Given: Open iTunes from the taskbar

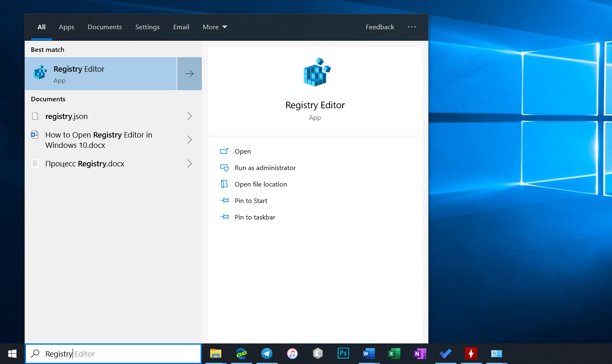Looking at the screenshot, I should tap(292, 353).
